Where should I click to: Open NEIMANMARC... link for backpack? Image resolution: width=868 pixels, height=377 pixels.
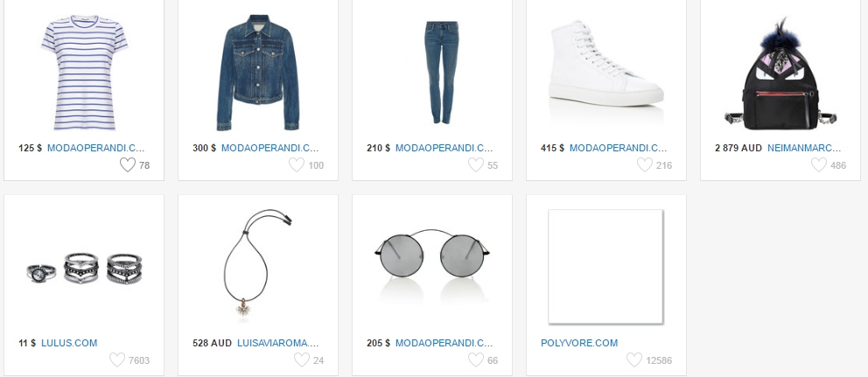click(x=804, y=148)
